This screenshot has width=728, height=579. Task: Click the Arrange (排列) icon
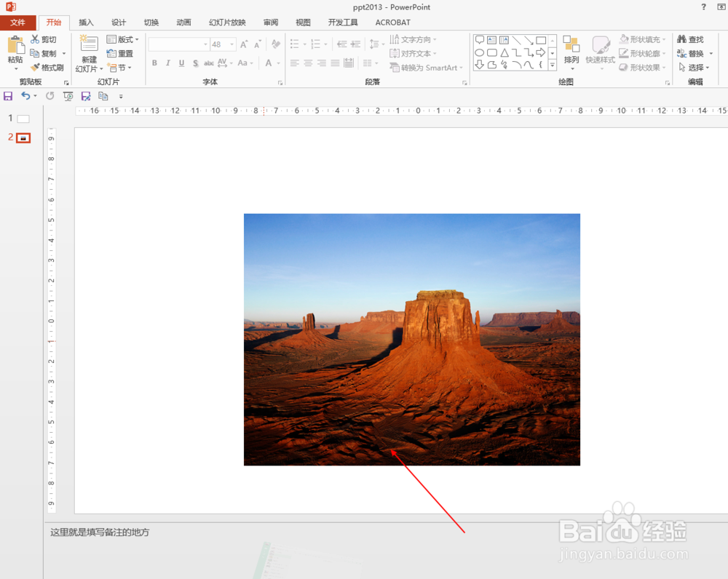tap(571, 44)
